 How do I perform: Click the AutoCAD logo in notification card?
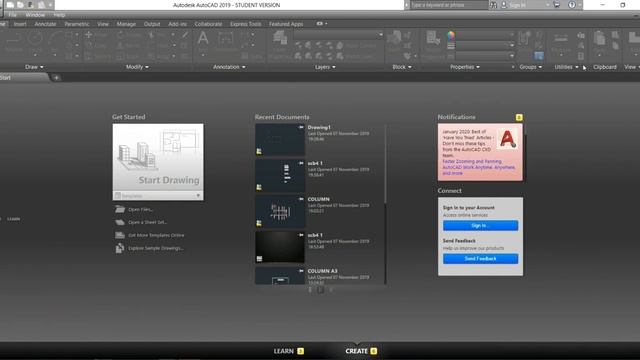pyautogui.click(x=508, y=139)
